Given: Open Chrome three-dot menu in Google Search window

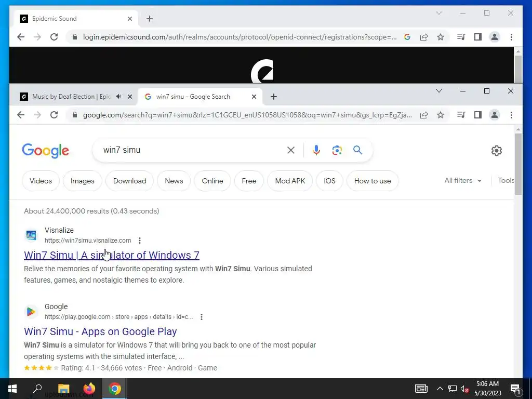Looking at the screenshot, I should pyautogui.click(x=511, y=115).
